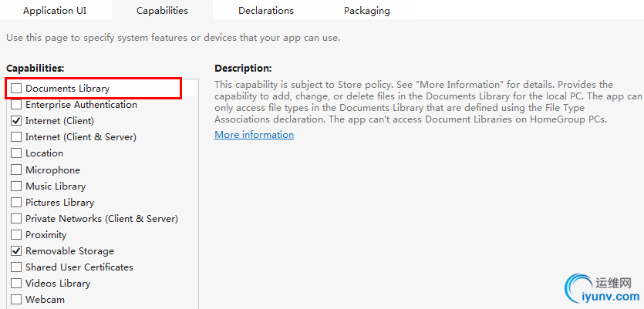Check the Enterprise Authentication checkbox
This screenshot has height=309, width=644.
[x=16, y=105]
